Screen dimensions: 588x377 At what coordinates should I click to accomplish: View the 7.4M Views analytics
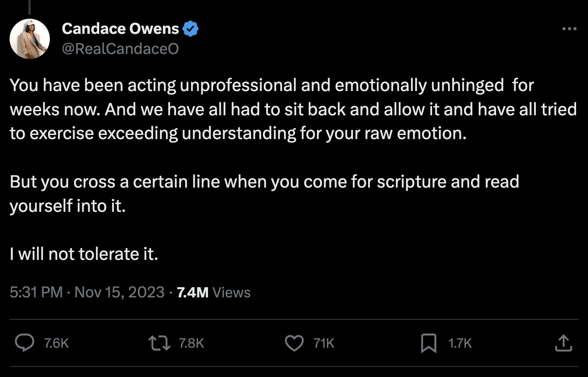214,292
